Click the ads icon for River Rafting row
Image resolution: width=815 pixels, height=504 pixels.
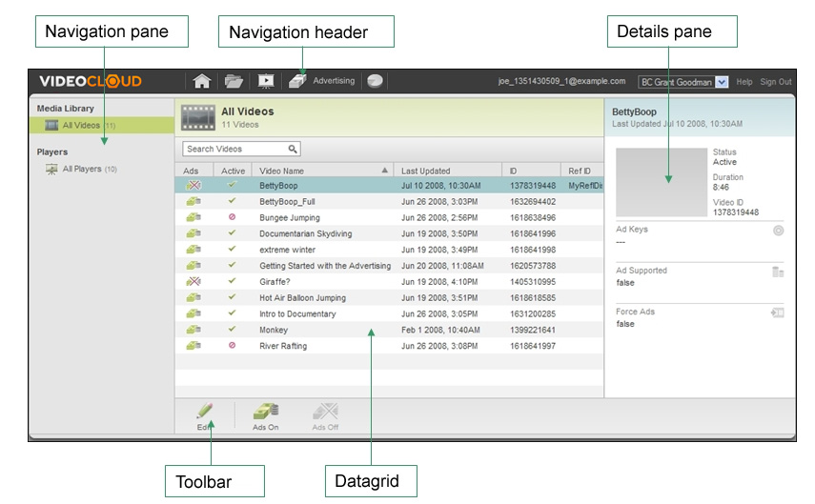(194, 346)
